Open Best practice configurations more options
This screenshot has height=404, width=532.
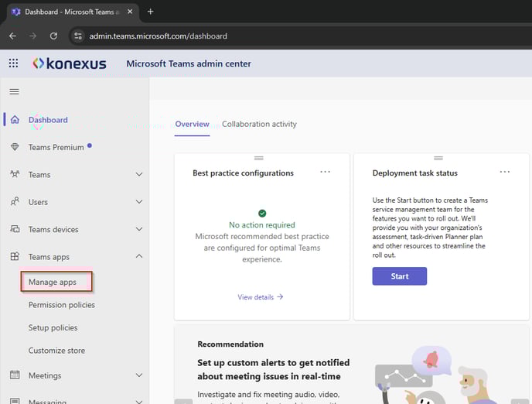click(325, 172)
